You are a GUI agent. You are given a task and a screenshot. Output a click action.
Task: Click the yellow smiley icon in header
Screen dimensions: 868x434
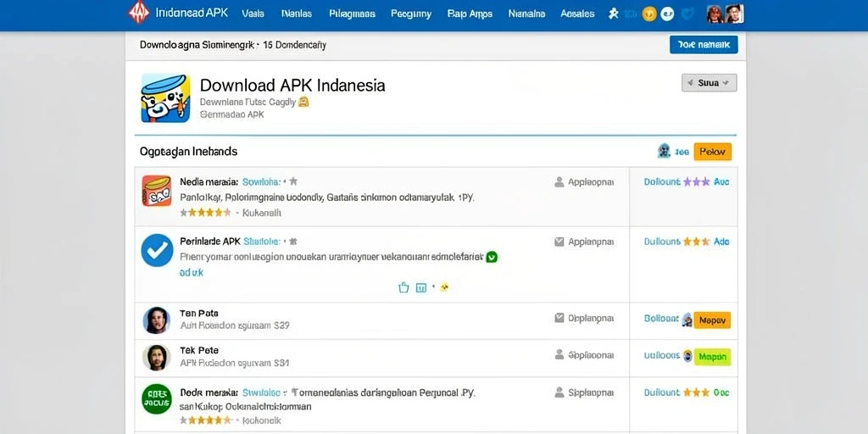(x=649, y=14)
